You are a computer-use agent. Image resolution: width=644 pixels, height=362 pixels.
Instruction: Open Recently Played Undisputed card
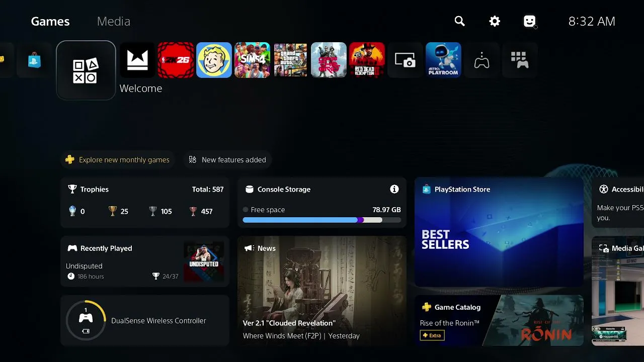(x=145, y=261)
